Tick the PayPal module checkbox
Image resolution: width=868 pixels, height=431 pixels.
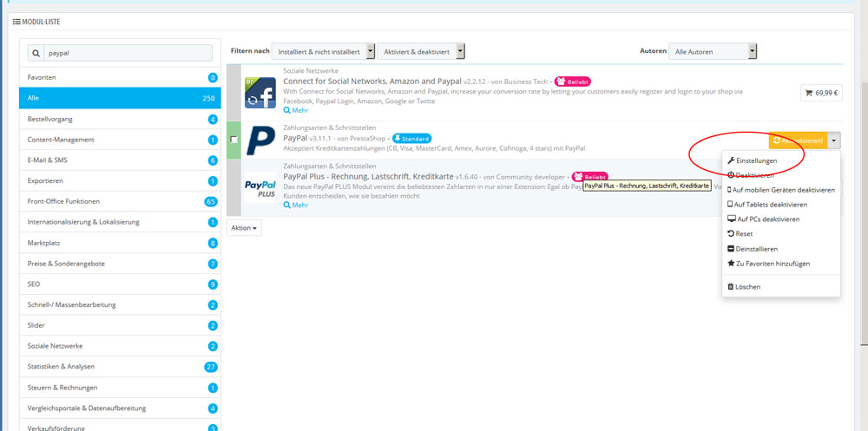pos(233,140)
